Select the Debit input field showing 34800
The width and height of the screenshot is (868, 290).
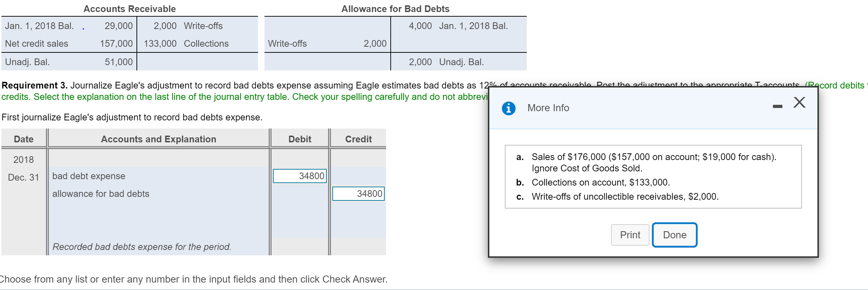299,176
